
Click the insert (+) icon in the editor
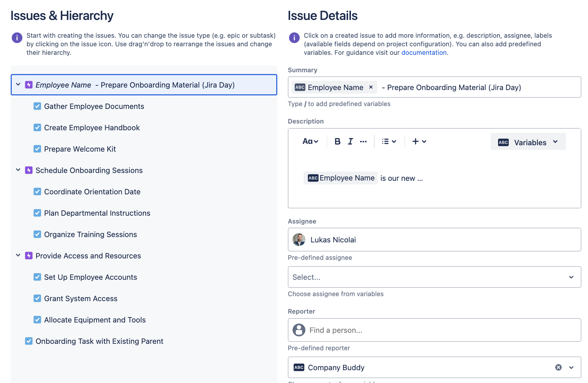click(x=415, y=141)
